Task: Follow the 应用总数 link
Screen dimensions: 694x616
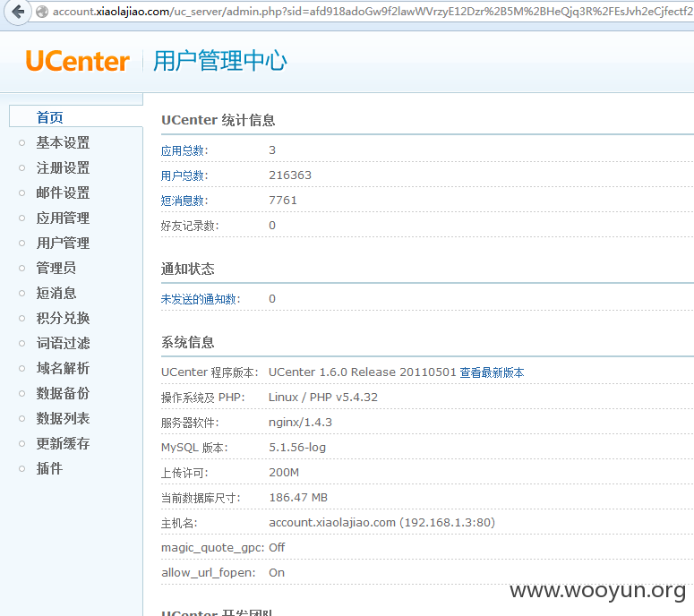Action: click(183, 151)
